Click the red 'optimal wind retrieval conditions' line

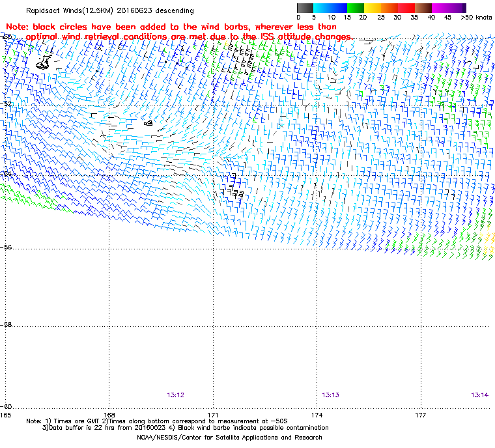coord(190,37)
